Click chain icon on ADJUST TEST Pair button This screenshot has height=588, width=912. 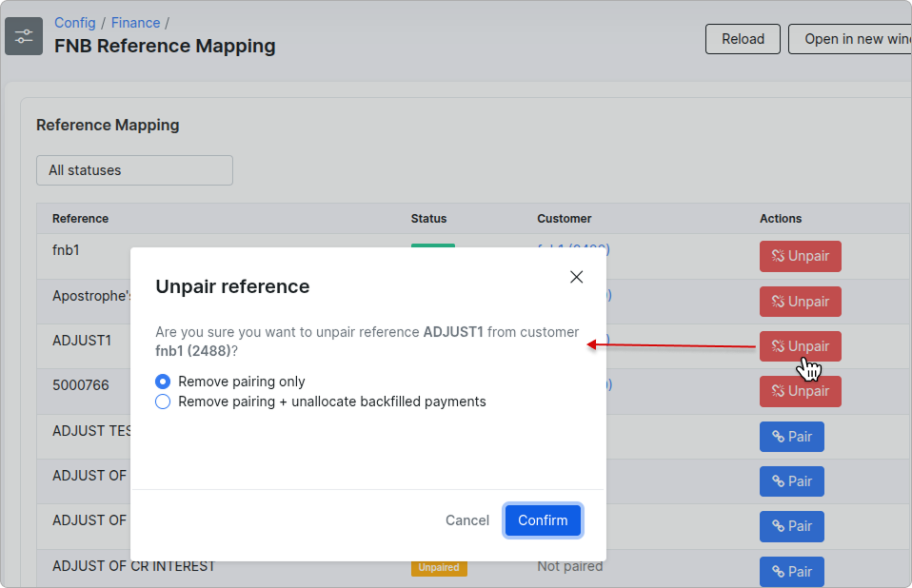[x=776, y=436]
